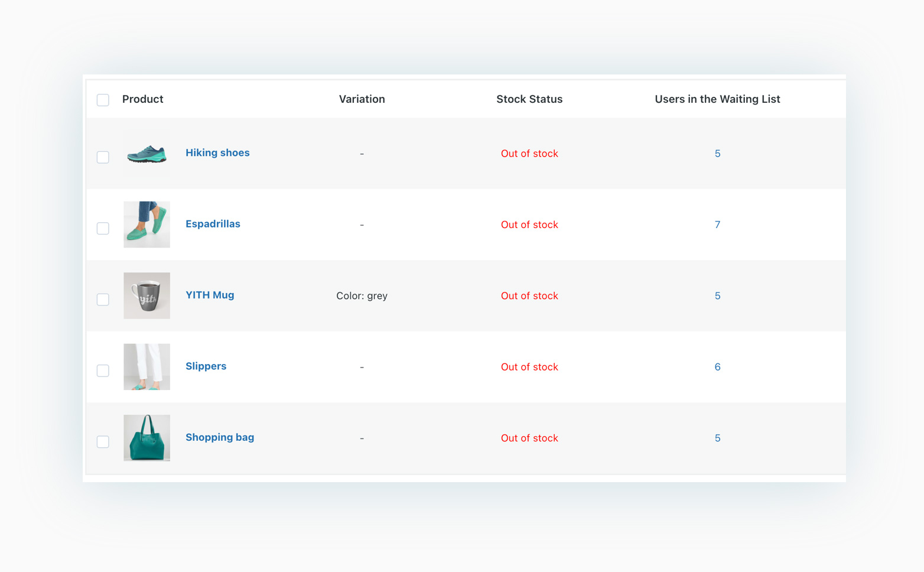The image size is (924, 572).
Task: Open the YITH Mug product page
Action: tap(210, 295)
